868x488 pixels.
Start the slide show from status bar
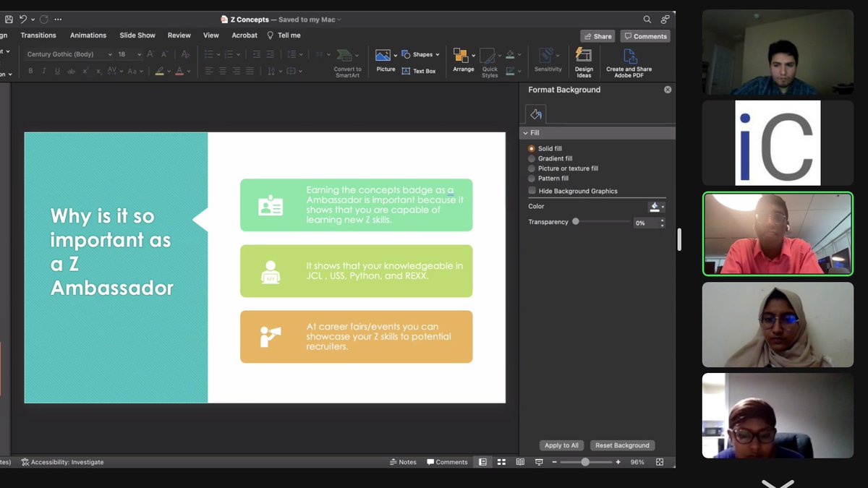(539, 462)
